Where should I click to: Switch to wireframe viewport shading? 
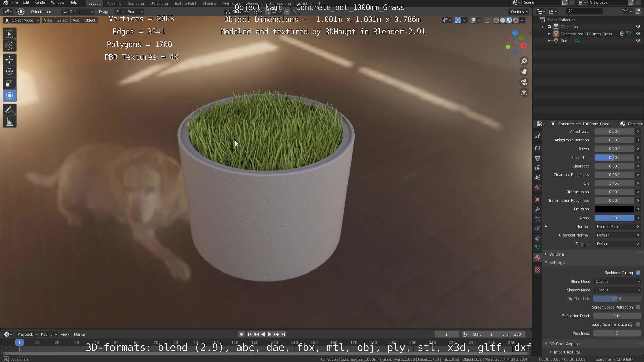[x=496, y=20]
